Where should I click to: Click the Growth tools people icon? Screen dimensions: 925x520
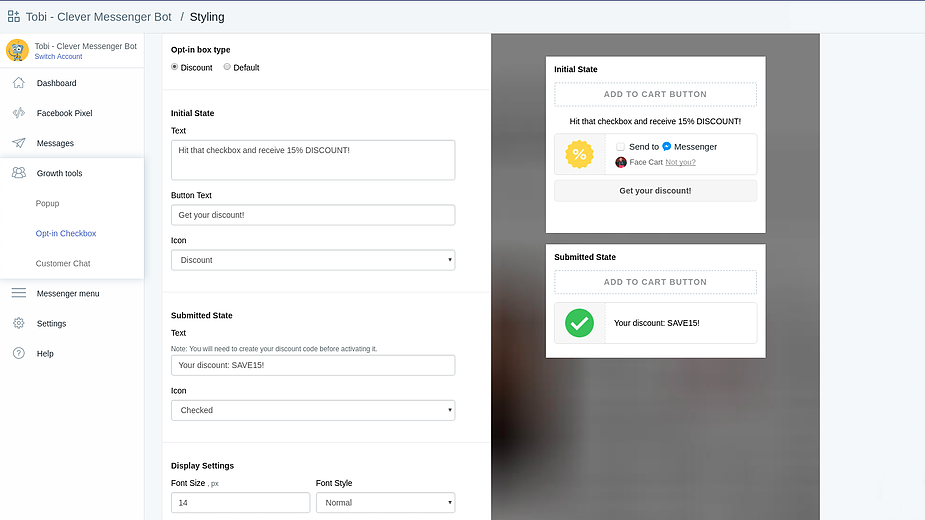pyautogui.click(x=19, y=173)
